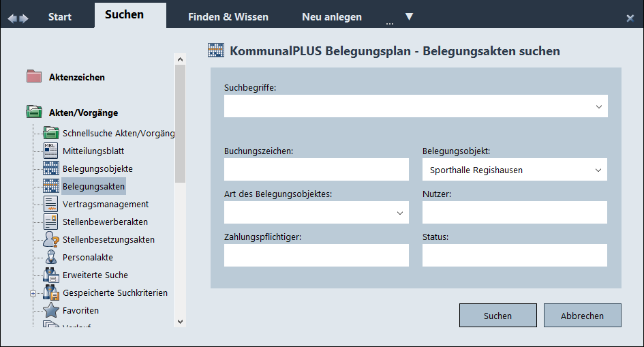
Task: Click the Personalakte icon
Action: click(x=51, y=257)
